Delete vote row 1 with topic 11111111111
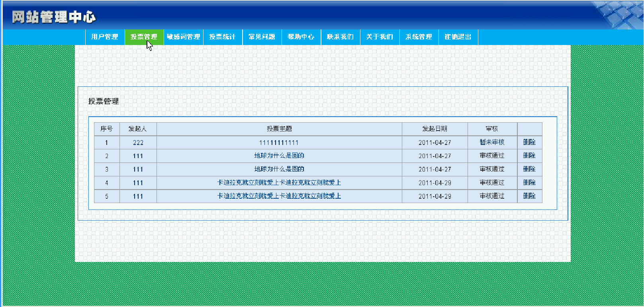Screen dimensions: 644x307 point(529,142)
